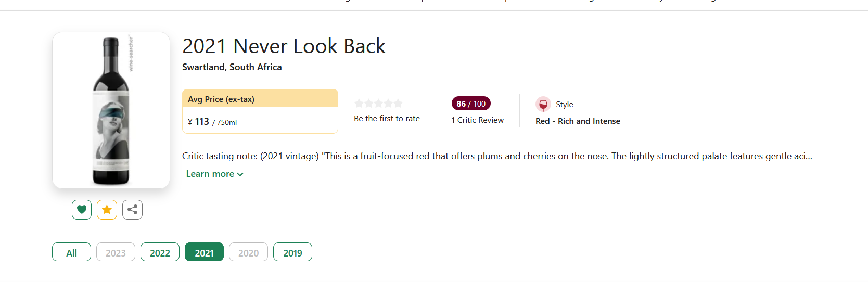Viewport: 868px width, 282px height.
Task: Click the wine bottle thumbnail image
Action: tap(111, 110)
